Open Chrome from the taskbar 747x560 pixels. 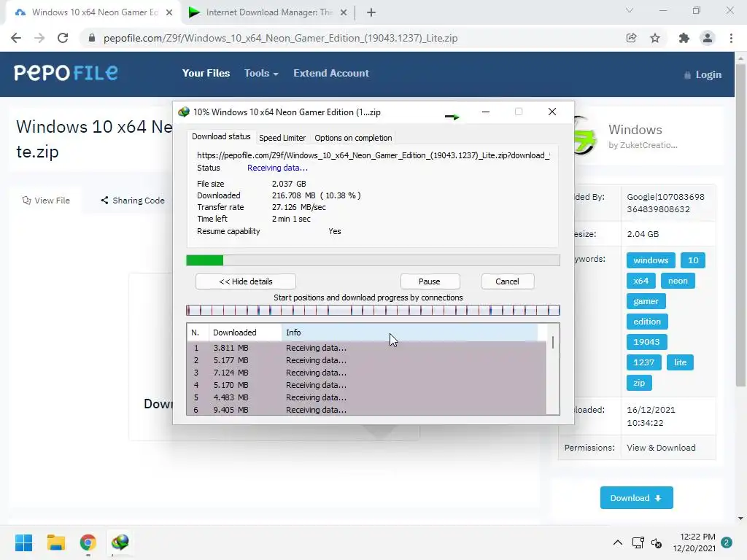(88, 542)
